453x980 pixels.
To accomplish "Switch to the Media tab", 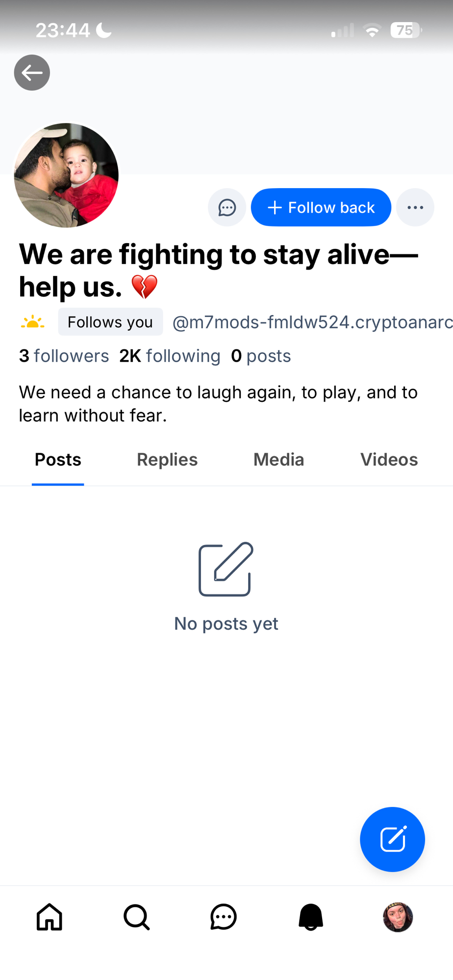I will coord(278,460).
